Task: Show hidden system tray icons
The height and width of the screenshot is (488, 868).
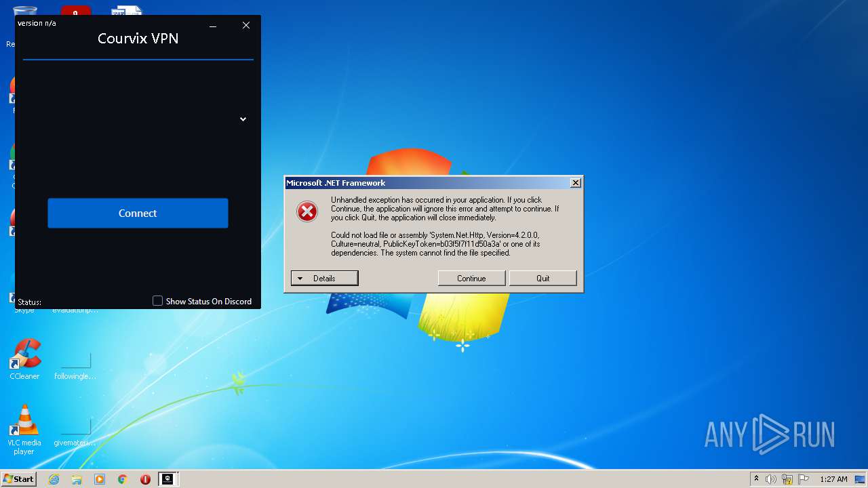Action: point(756,479)
